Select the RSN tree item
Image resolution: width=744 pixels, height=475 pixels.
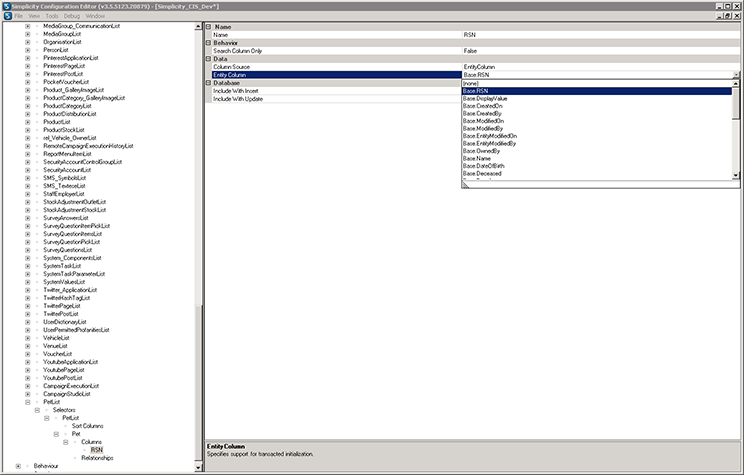click(x=96, y=450)
